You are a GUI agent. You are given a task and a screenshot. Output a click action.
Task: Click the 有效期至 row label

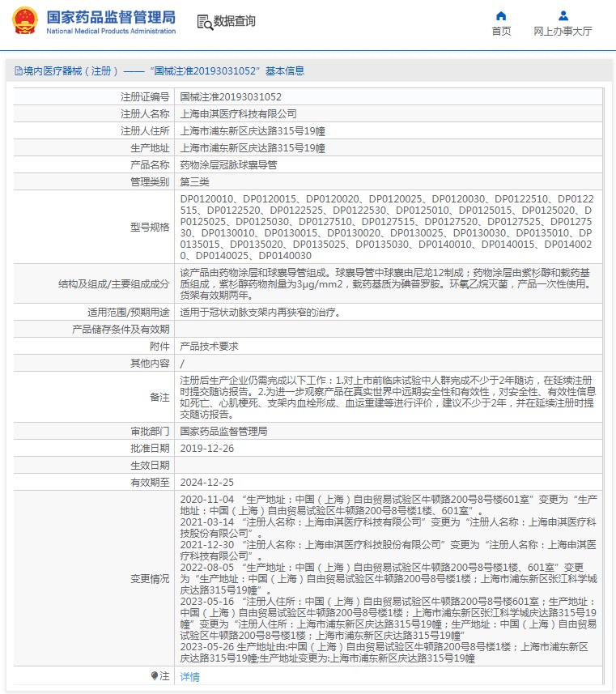pos(150,482)
